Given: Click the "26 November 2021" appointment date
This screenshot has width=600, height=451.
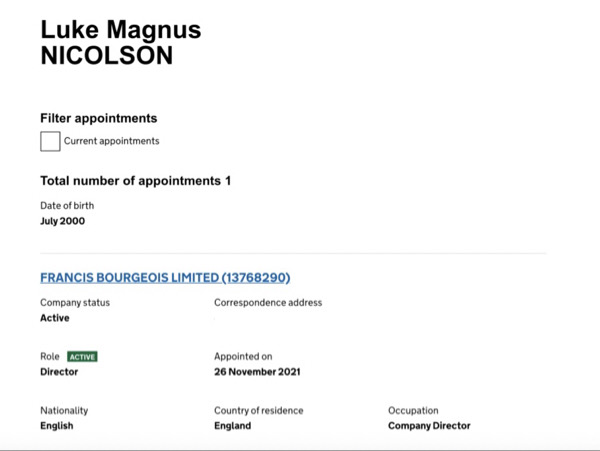Looking at the screenshot, I should (x=257, y=372).
